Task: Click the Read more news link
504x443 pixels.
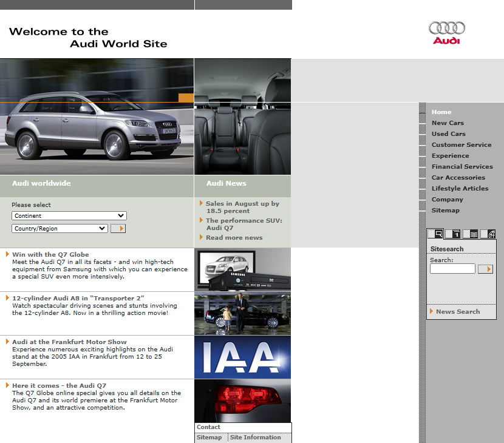Action: click(234, 237)
